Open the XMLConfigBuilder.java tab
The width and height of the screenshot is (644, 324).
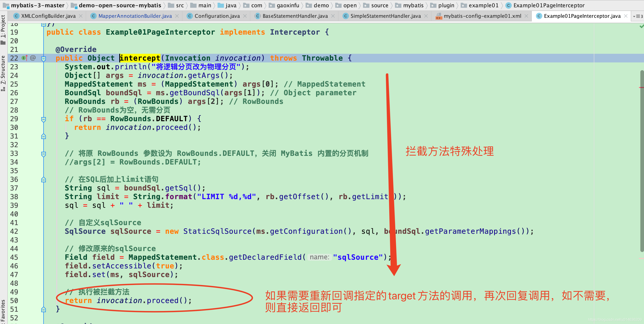(x=48, y=16)
